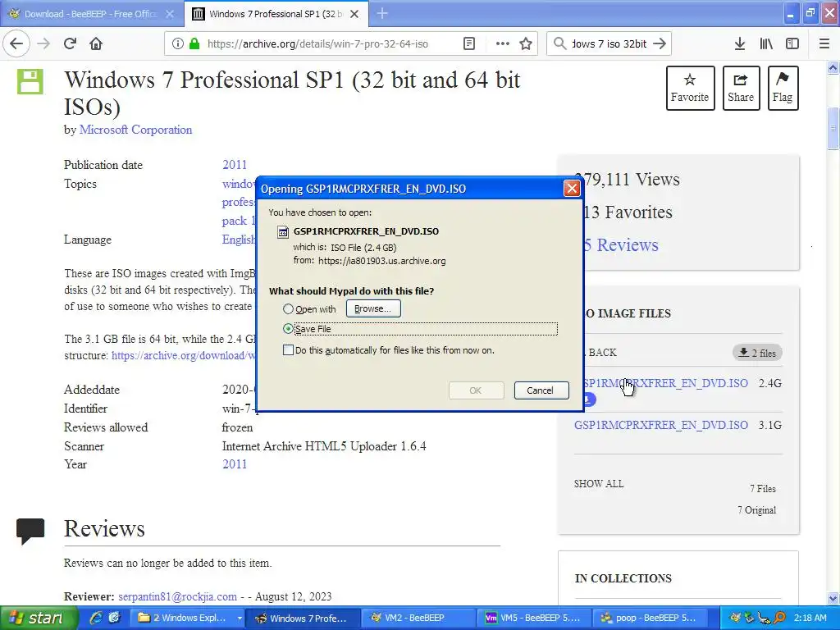This screenshot has height=630, width=840.
Task: Click the 2 files download badge
Action: coord(757,353)
